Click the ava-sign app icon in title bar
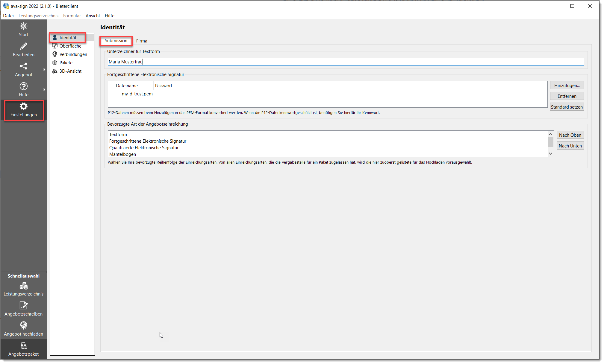604x364 pixels. tap(6, 6)
